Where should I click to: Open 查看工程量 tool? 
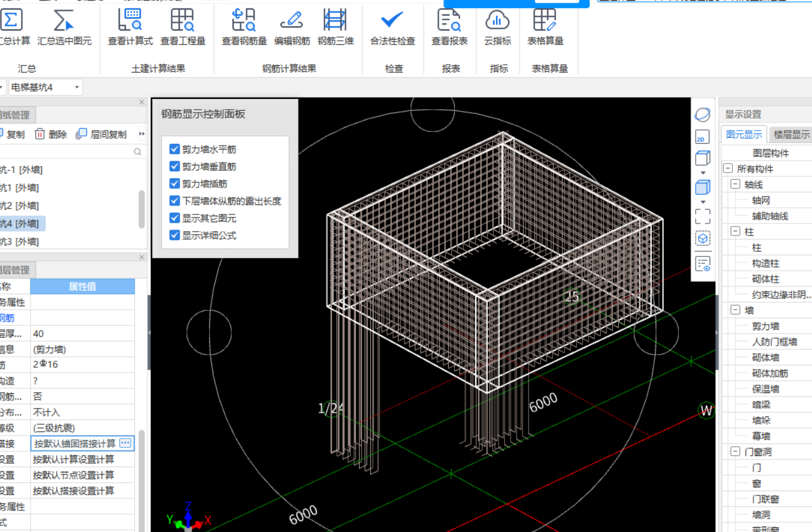(x=183, y=28)
